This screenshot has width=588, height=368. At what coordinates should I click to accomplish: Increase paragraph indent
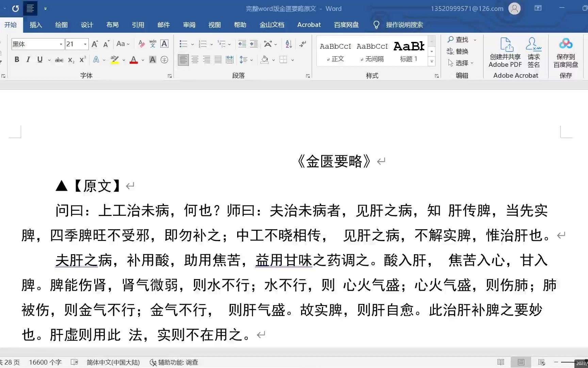pyautogui.click(x=254, y=44)
